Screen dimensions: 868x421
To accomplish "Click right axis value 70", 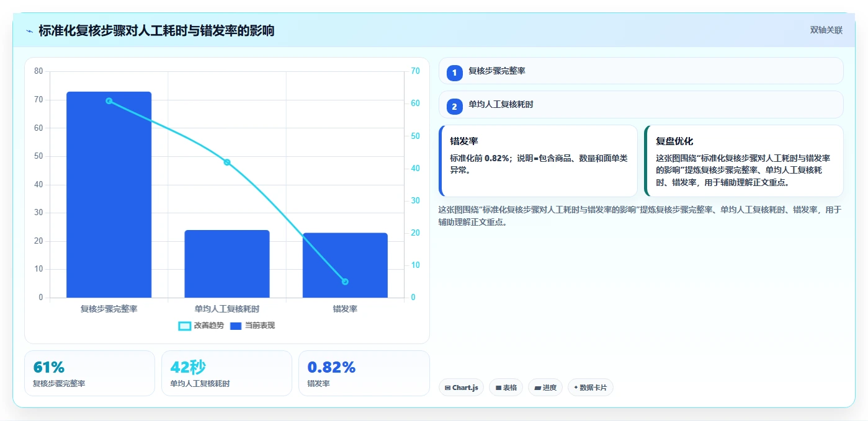I will tap(415, 71).
